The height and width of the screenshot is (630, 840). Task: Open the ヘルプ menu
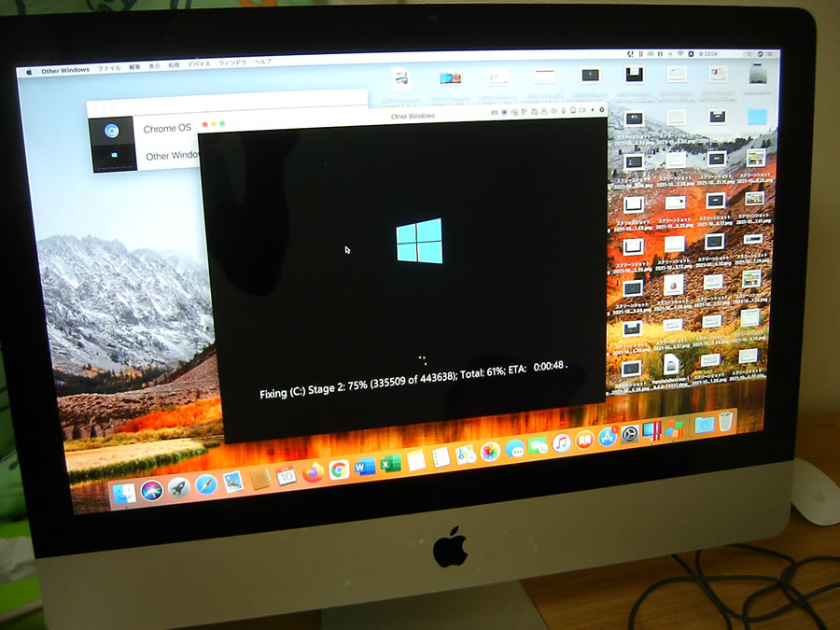click(262, 62)
